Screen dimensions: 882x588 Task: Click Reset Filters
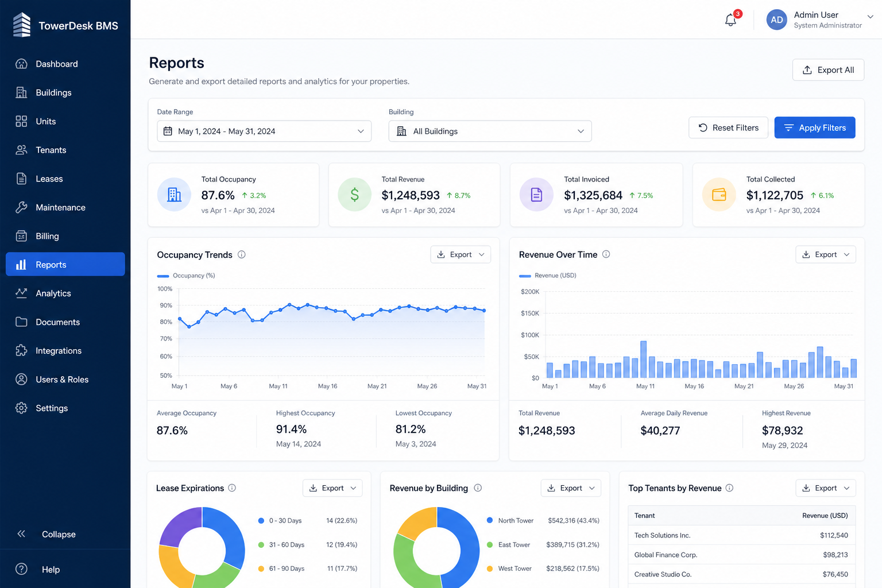728,127
